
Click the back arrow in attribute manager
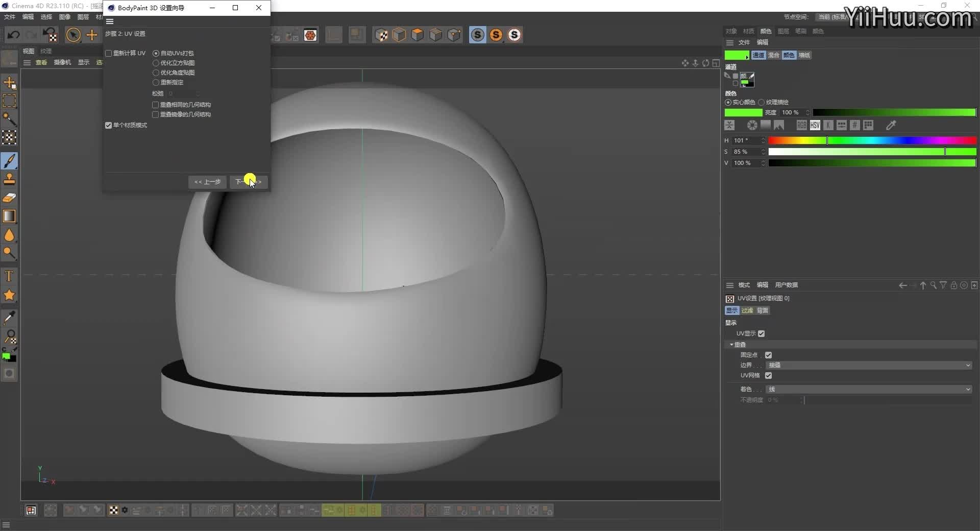902,285
